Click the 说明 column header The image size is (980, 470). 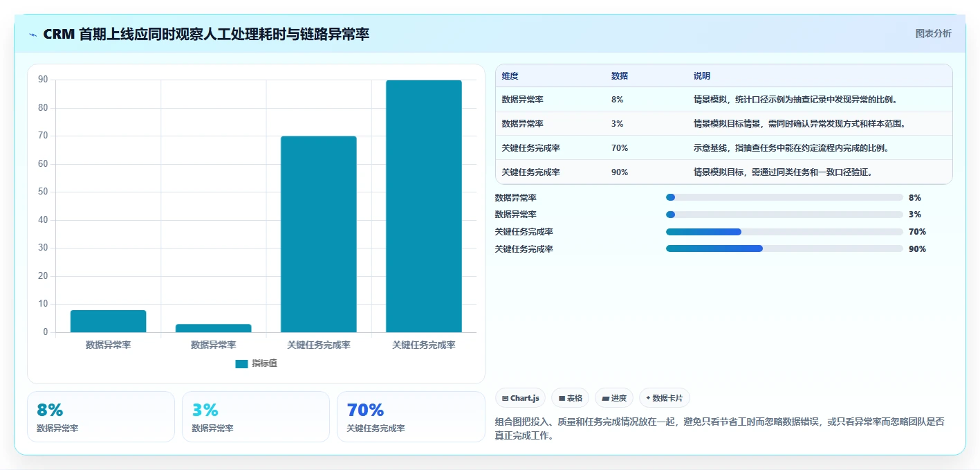[702, 76]
